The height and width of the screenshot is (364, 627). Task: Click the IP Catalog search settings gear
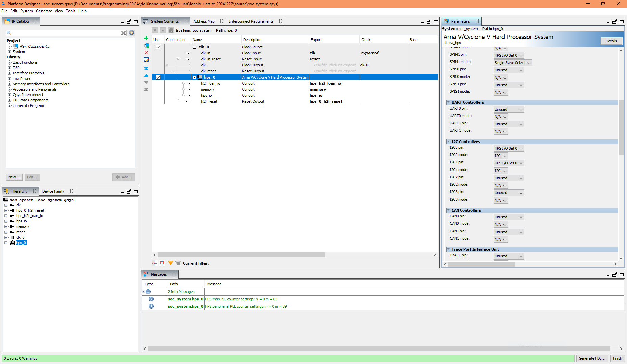(132, 33)
